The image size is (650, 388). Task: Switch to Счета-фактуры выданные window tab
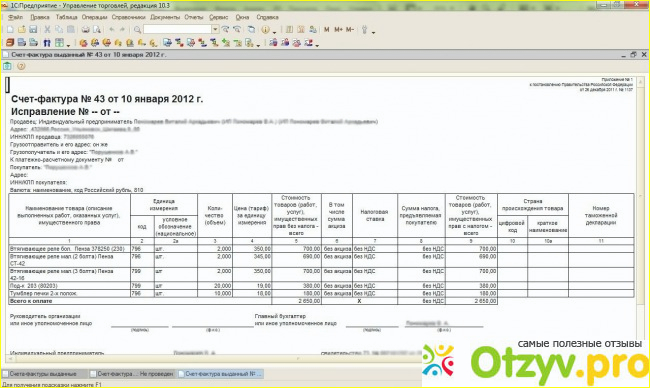pos(44,374)
